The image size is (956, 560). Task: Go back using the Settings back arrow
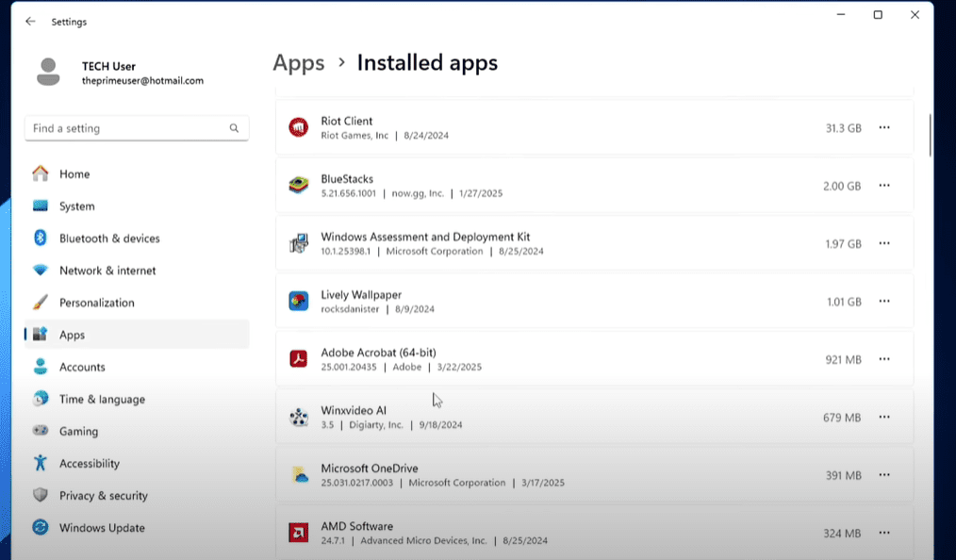pos(30,21)
